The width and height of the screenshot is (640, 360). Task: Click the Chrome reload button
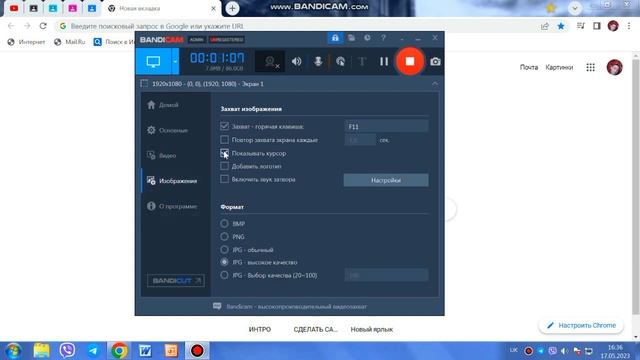click(x=43, y=26)
